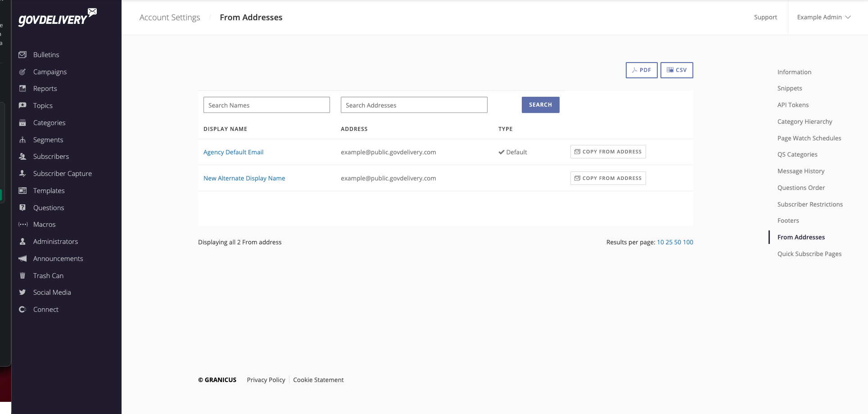Open Reports using its sidebar icon

pyautogui.click(x=23, y=88)
